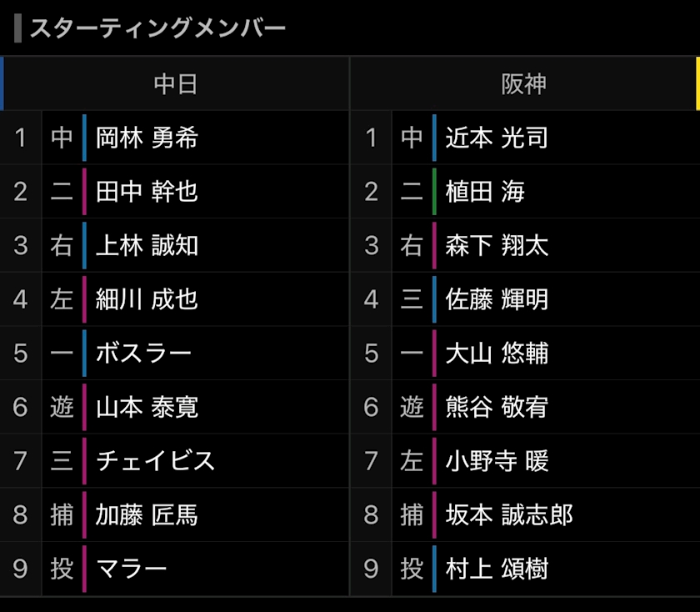Open 小野寺 暖 player details

pos(497,461)
